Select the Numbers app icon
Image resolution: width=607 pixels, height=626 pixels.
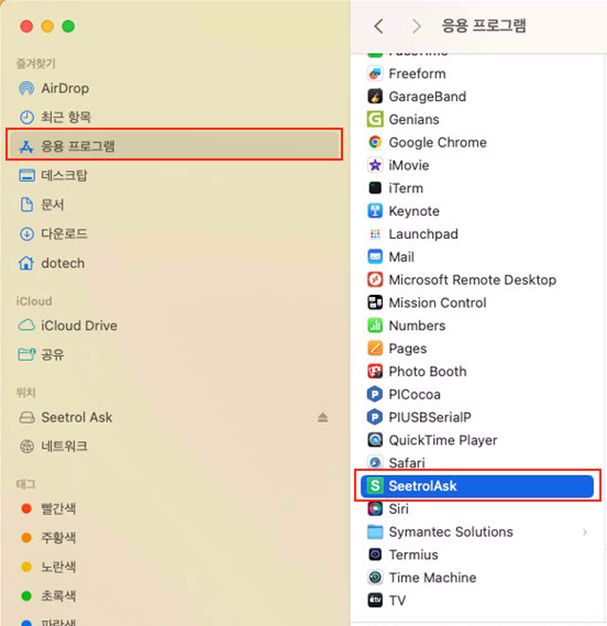click(375, 325)
